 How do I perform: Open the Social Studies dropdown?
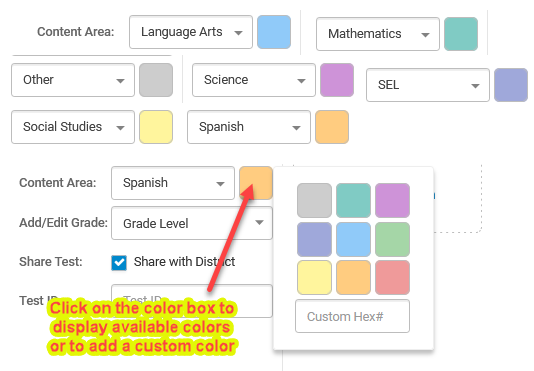click(x=73, y=127)
